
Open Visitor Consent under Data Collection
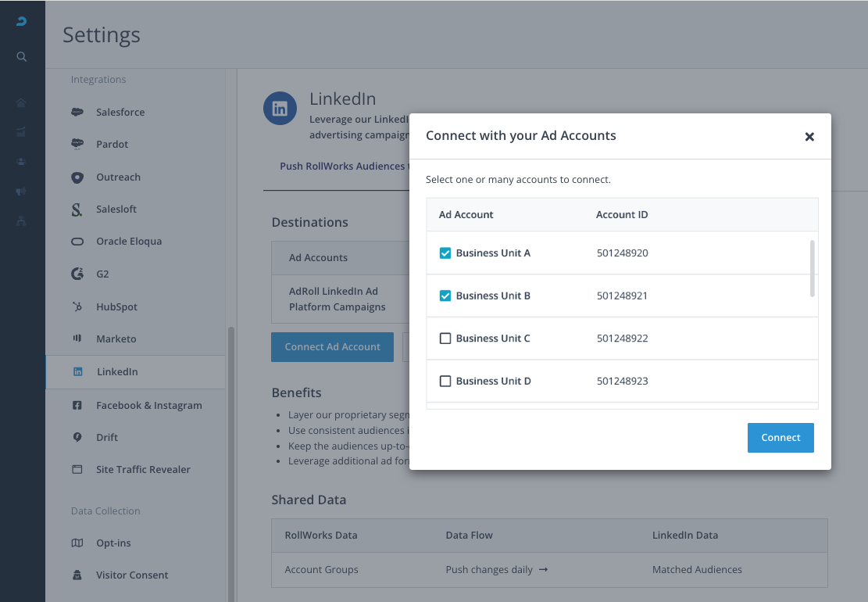pyautogui.click(x=131, y=575)
